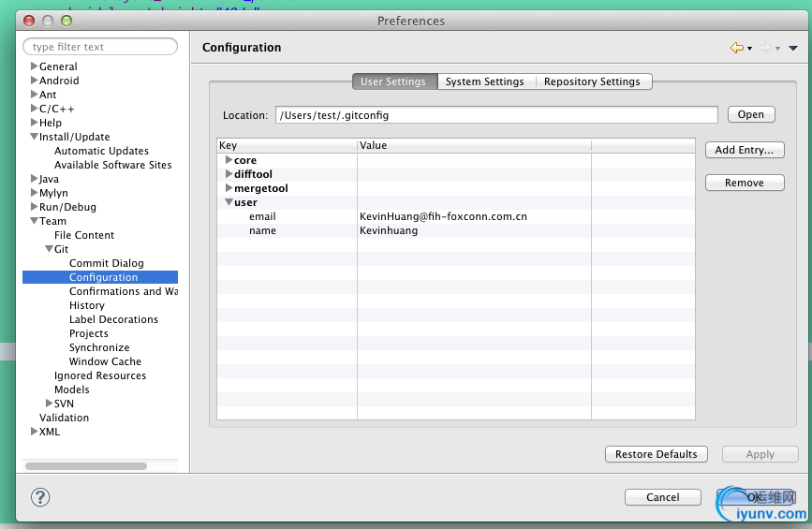Screen dimensions: 812x529
Task: Collapse the Install/Update tree node
Action: tap(34, 137)
